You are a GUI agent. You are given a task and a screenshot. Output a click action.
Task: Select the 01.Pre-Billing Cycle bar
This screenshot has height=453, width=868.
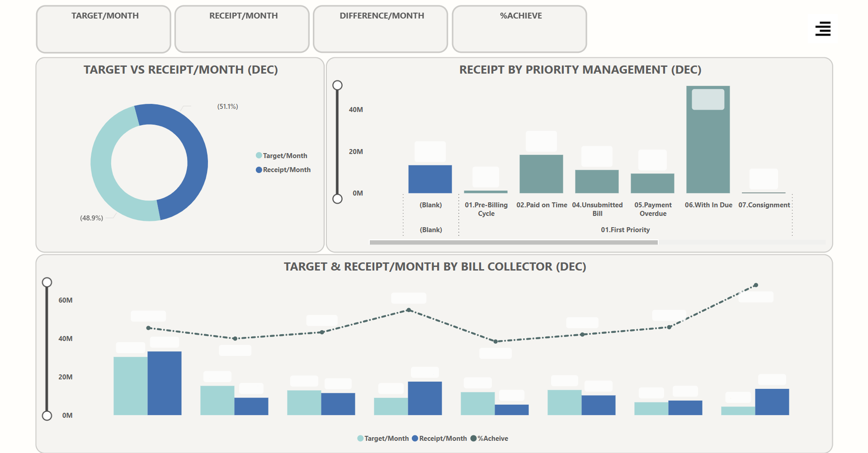(486, 192)
